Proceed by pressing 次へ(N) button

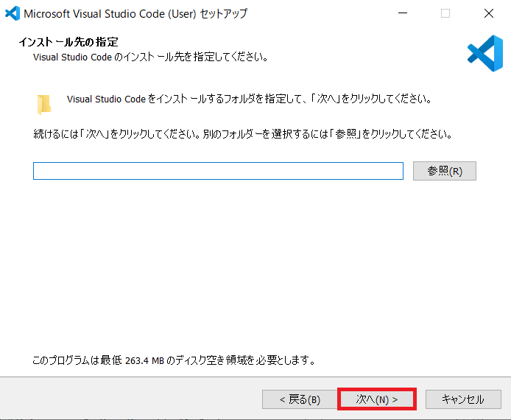tap(377, 399)
